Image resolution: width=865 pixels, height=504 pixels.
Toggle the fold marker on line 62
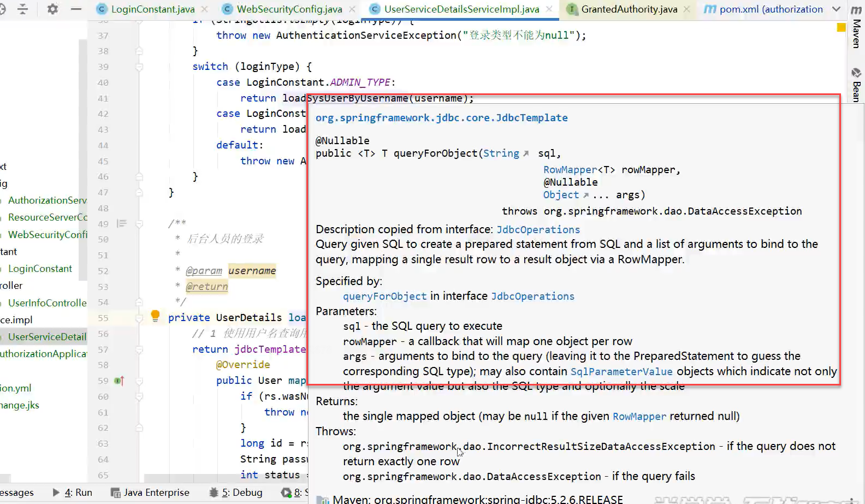(139, 428)
